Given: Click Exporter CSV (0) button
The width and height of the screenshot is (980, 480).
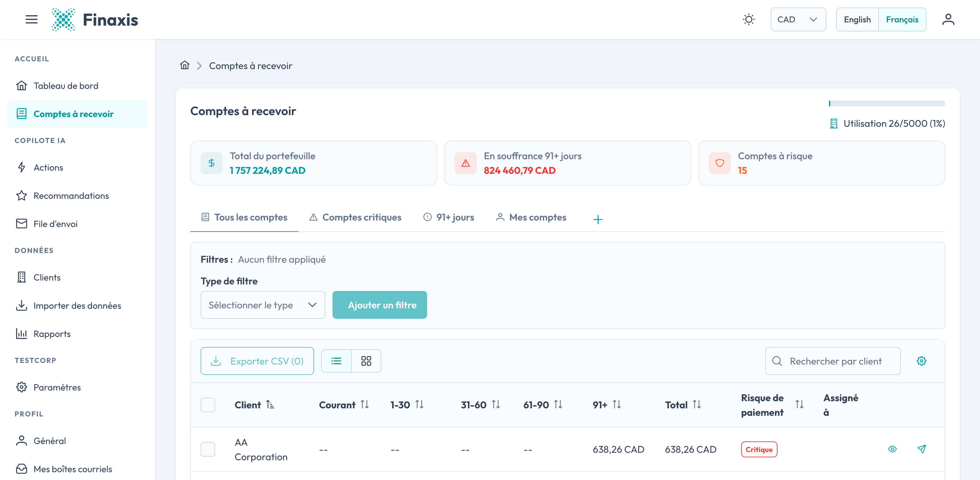Looking at the screenshot, I should tap(257, 360).
